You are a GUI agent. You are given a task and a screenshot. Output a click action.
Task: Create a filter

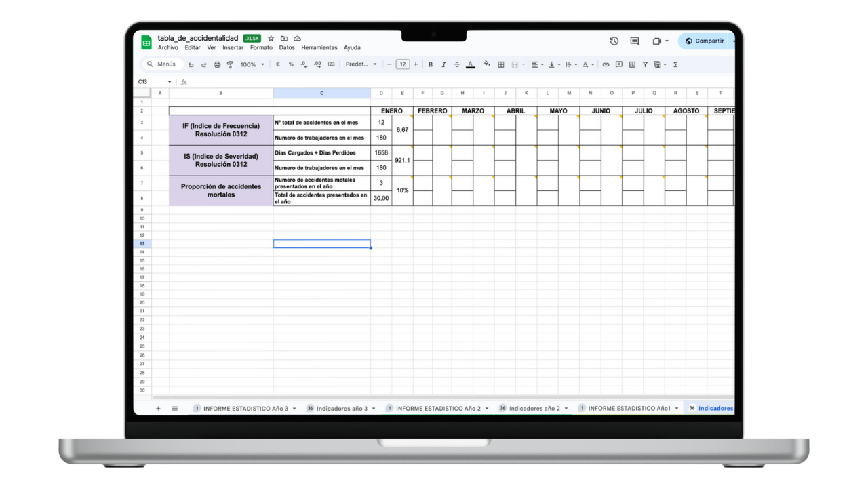point(645,64)
